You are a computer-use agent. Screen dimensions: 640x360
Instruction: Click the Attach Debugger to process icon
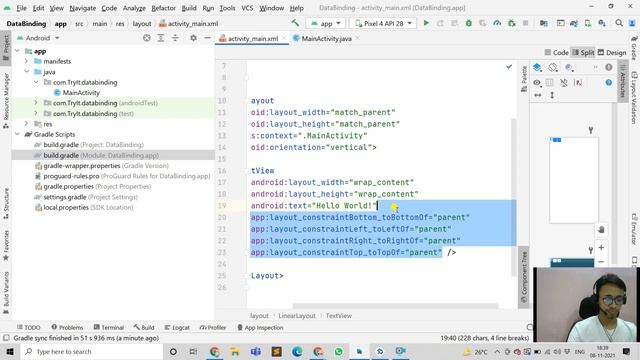click(511, 23)
